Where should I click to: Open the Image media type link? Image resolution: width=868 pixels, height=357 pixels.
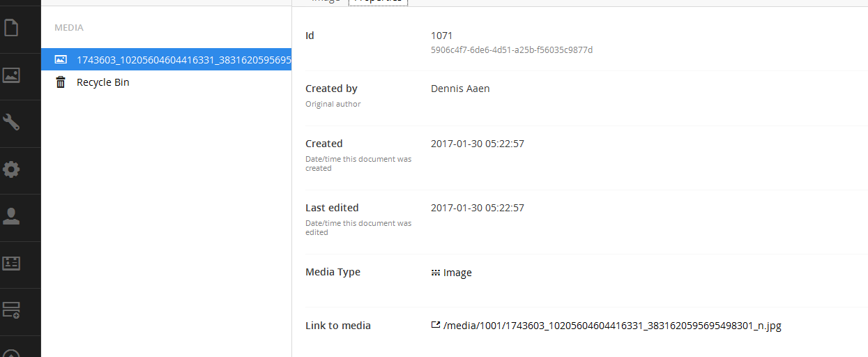click(457, 273)
